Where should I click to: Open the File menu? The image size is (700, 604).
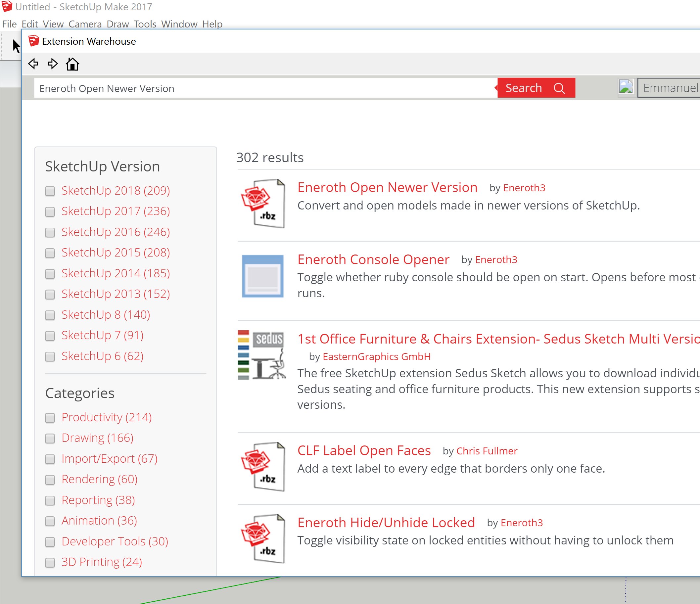[10, 24]
